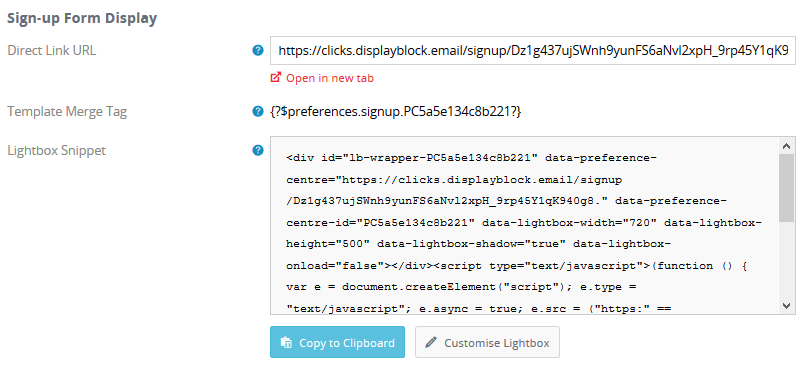Click the red external-link icon before Open in new tab
The image size is (806, 369).
(x=276, y=78)
